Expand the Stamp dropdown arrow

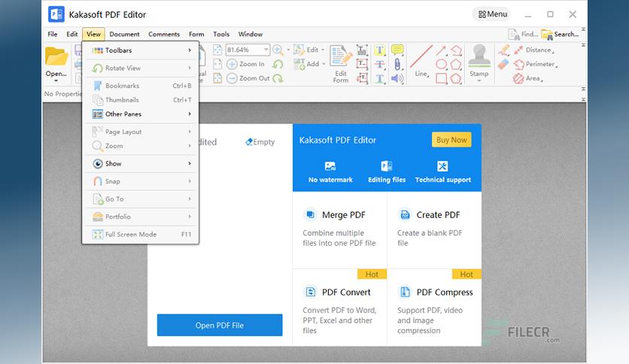479,81
